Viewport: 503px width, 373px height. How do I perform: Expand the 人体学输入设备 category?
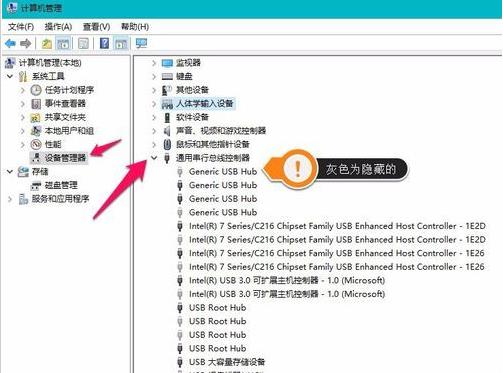[154, 104]
